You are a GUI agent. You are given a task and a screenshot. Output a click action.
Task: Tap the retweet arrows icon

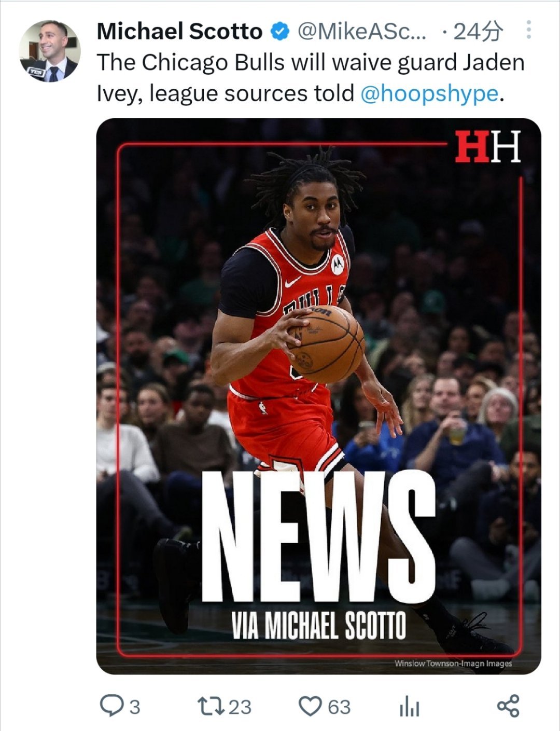[x=211, y=706]
